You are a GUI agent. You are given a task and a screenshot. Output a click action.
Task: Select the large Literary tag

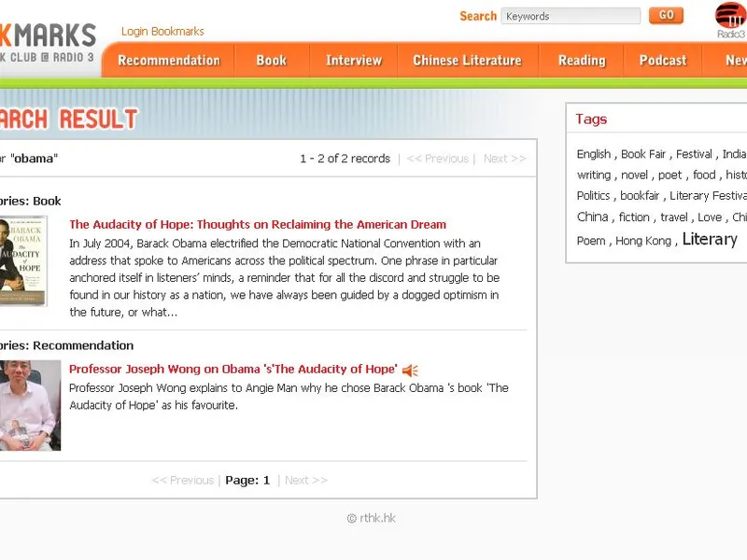(x=710, y=239)
